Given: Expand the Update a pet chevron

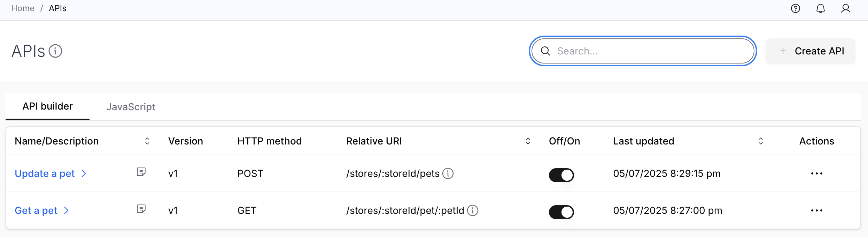Looking at the screenshot, I should [x=84, y=173].
